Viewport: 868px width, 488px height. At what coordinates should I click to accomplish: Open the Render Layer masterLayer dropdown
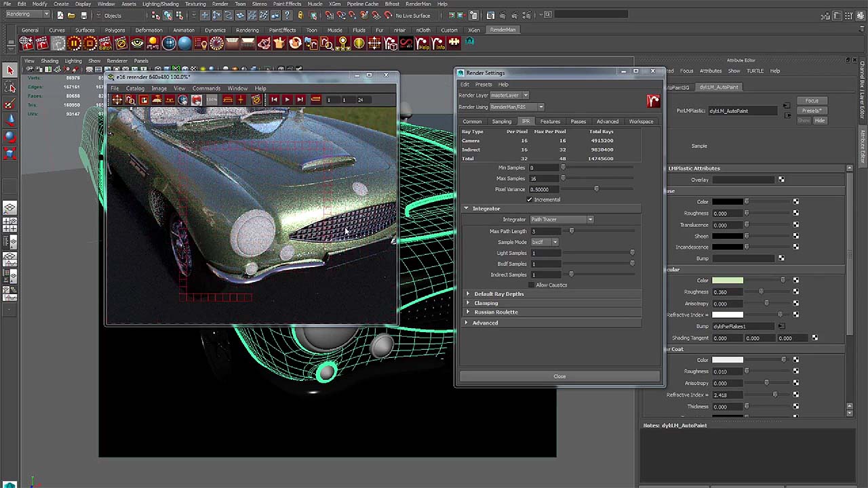click(509, 96)
